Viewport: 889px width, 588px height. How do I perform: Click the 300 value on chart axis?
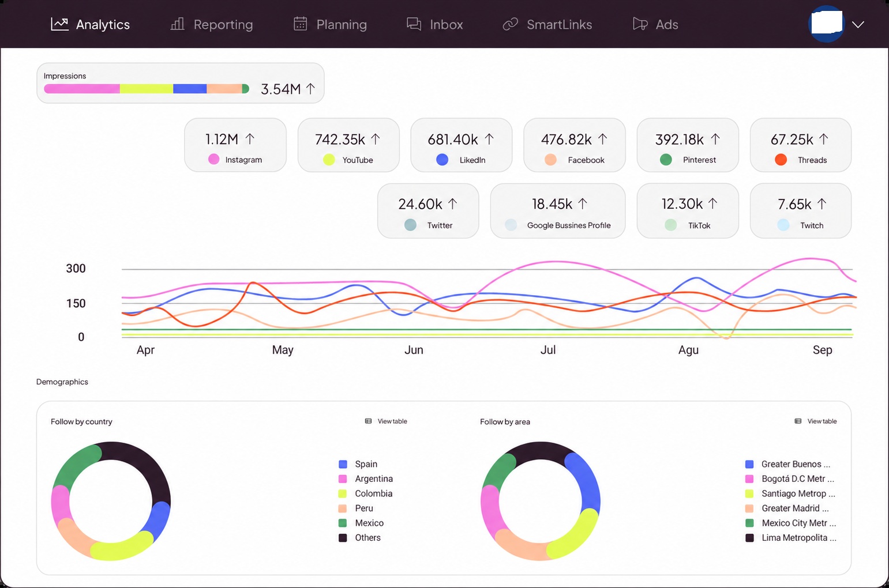[x=76, y=268]
